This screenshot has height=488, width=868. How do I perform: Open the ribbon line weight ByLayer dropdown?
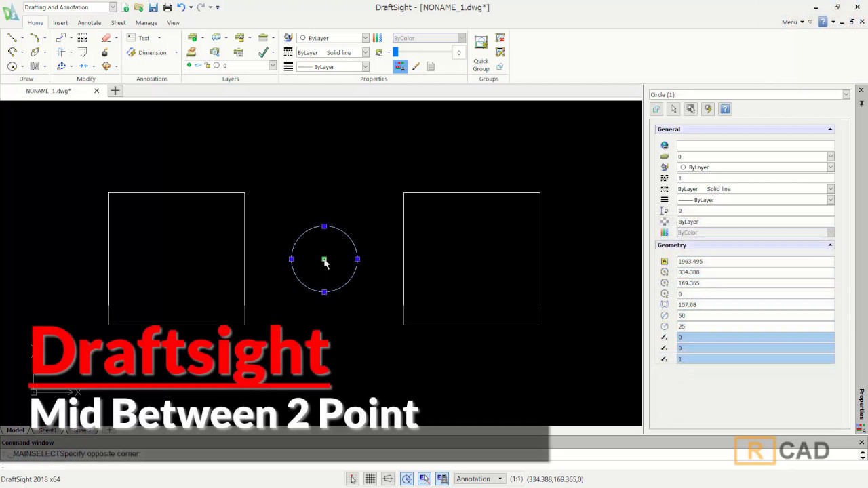point(334,66)
